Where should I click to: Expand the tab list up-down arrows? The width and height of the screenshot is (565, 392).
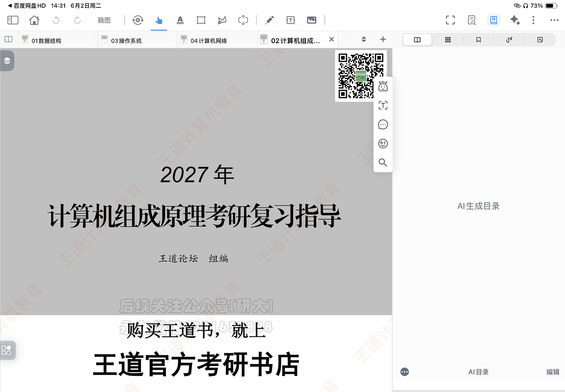[364, 39]
